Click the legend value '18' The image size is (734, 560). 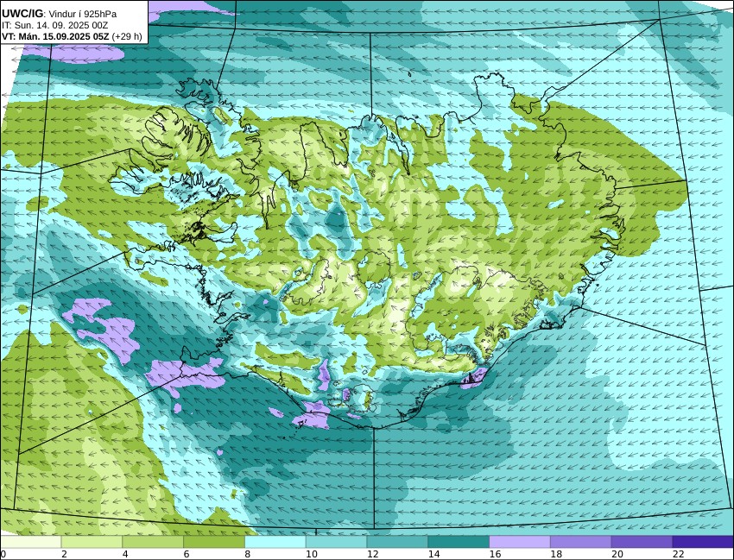[x=556, y=554]
